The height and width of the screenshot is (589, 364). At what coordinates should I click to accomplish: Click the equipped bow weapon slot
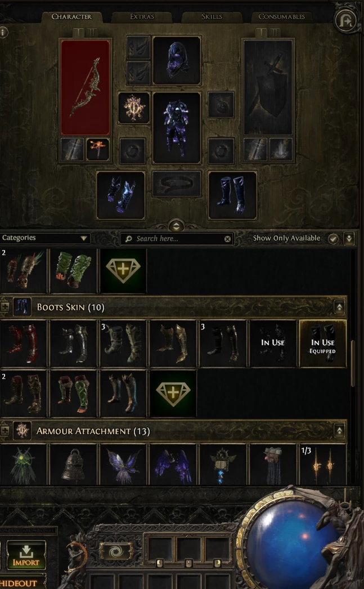(85, 87)
